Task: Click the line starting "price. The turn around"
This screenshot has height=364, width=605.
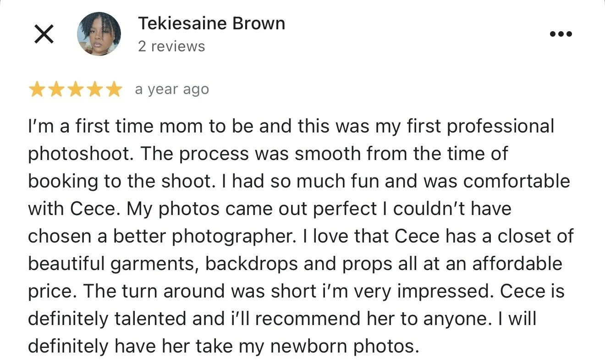Action: pos(296,292)
